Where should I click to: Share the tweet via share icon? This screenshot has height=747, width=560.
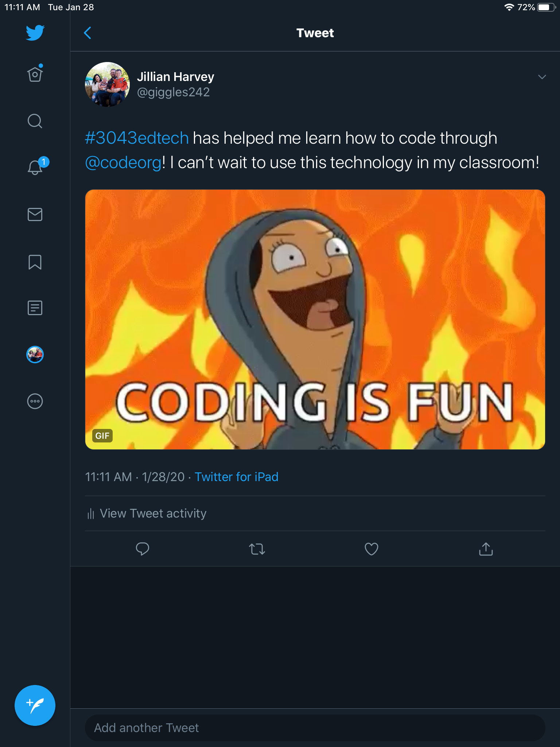(486, 549)
